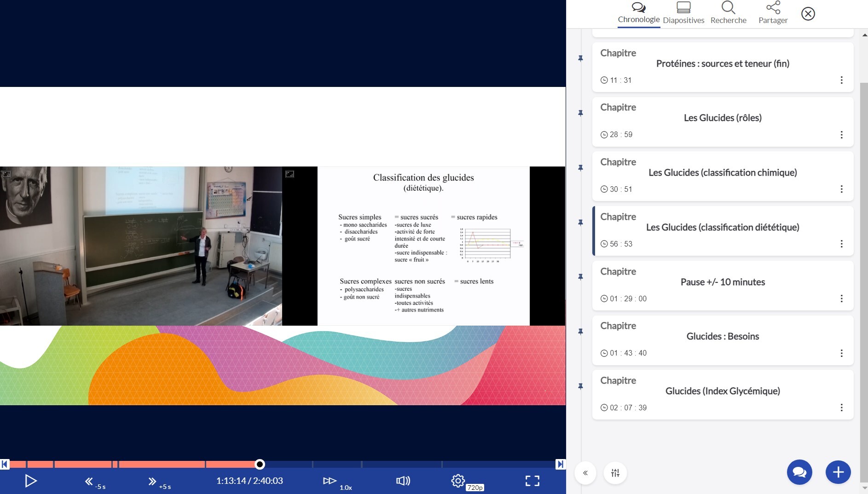Viewport: 868px width, 494px height.
Task: Open chapter Les Glucides (classification diététique)
Action: pos(723,231)
